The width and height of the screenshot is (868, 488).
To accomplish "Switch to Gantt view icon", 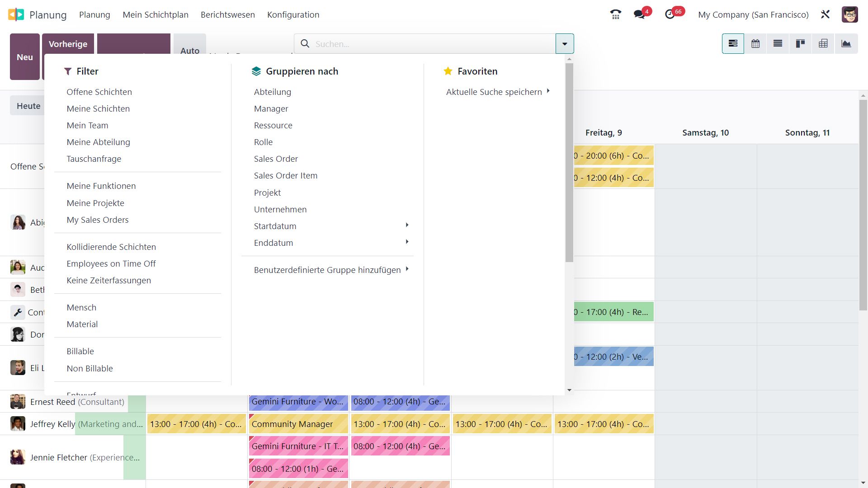I will coord(733,44).
